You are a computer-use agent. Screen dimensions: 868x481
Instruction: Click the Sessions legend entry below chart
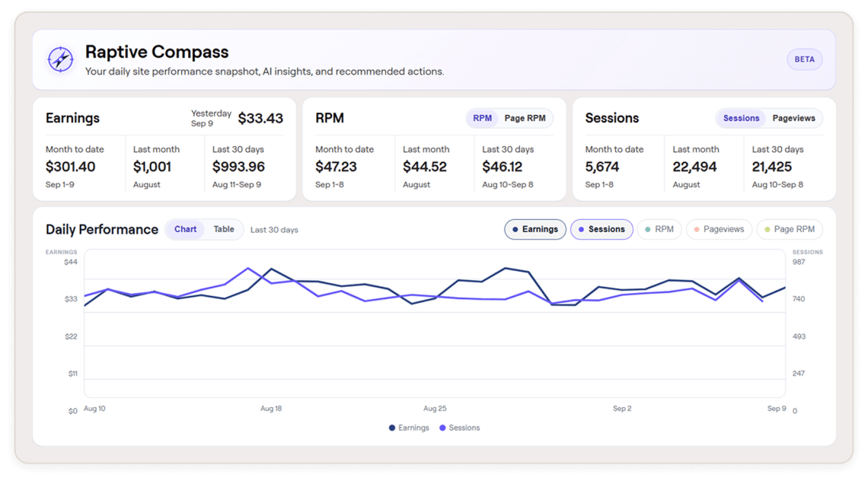(459, 428)
